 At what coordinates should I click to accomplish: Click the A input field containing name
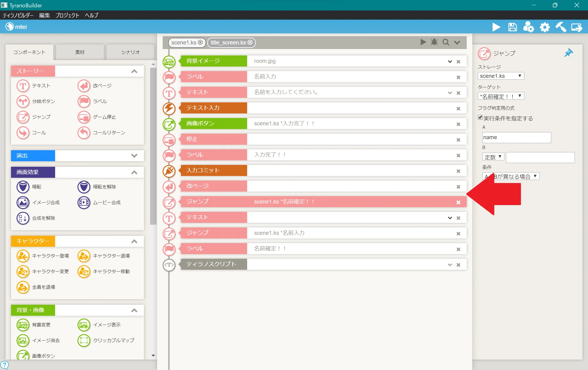516,138
